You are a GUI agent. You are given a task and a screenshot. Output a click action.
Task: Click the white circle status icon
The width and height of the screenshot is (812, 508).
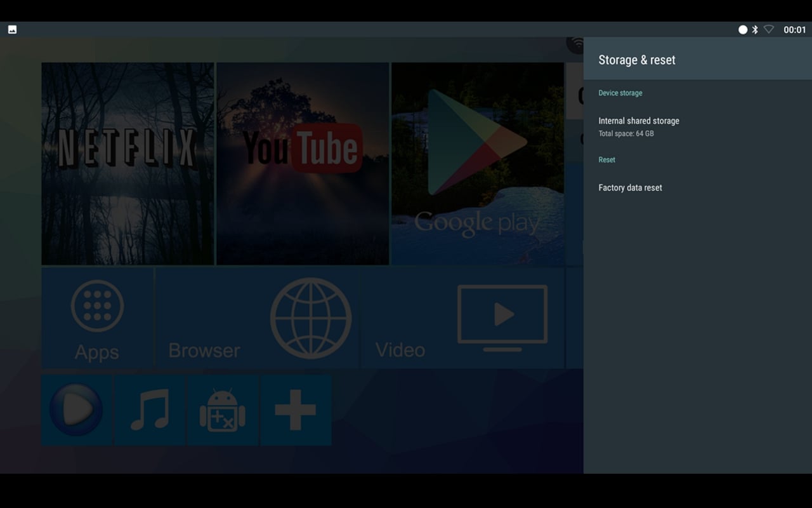tap(743, 29)
